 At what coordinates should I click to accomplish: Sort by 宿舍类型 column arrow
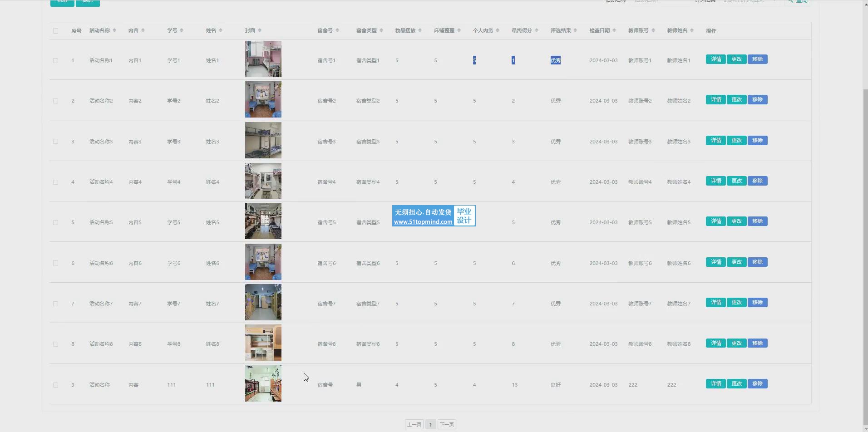(x=381, y=30)
